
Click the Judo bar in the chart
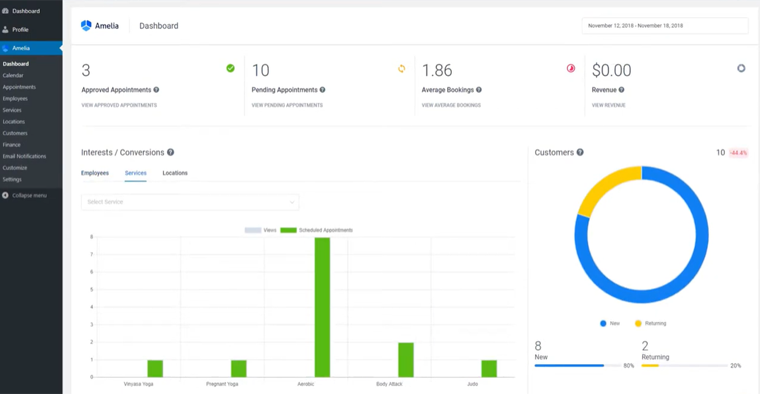pyautogui.click(x=489, y=369)
